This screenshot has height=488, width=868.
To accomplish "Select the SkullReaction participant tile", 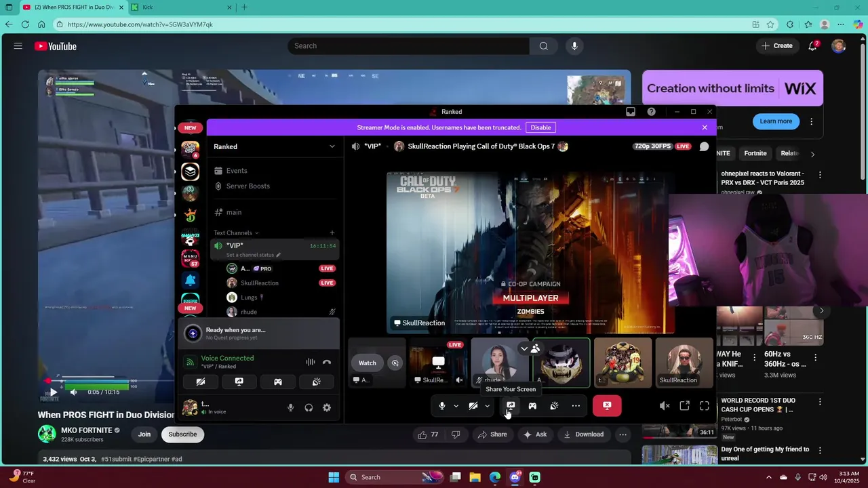I will pyautogui.click(x=683, y=363).
